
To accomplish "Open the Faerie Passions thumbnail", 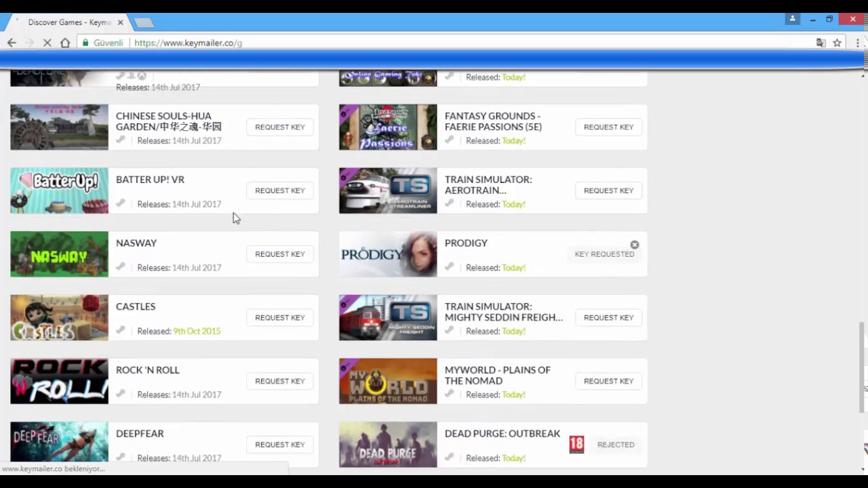I will coord(388,127).
